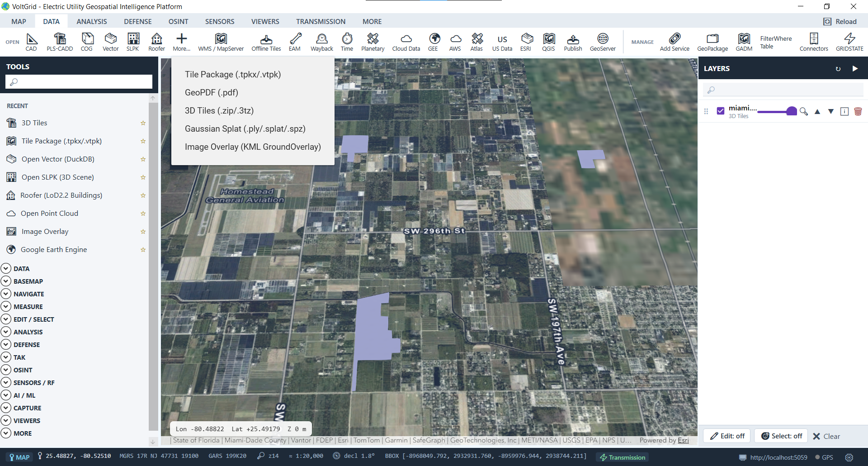Open the GADM boundaries tool
The height and width of the screenshot is (466, 868).
744,42
